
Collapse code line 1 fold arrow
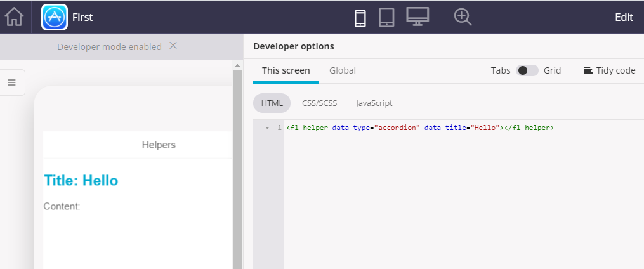[267, 128]
